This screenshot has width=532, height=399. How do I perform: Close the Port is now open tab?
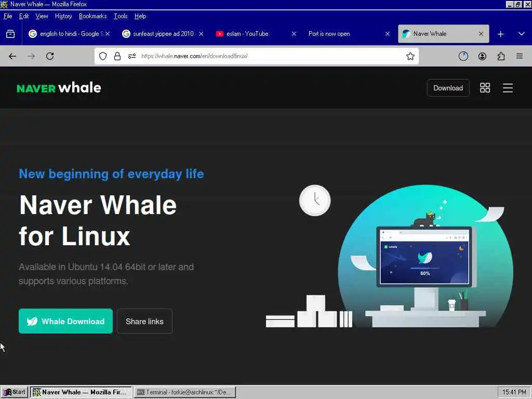point(388,34)
